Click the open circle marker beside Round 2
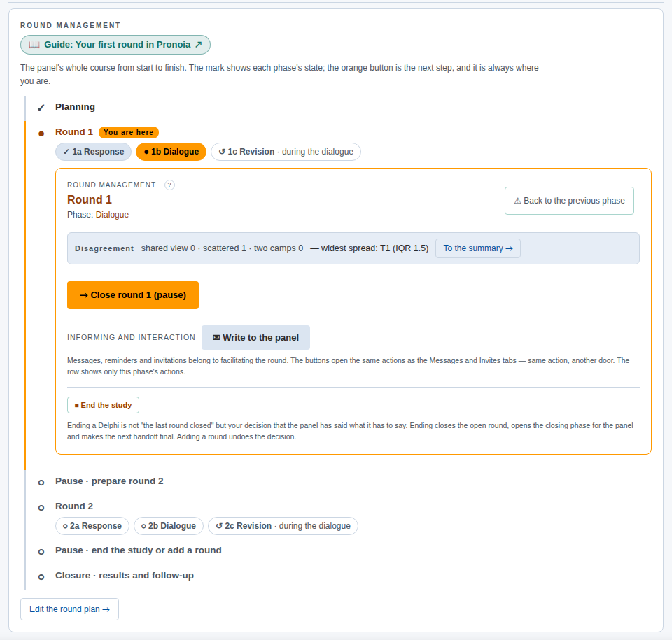This screenshot has height=640, width=672. pos(41,508)
